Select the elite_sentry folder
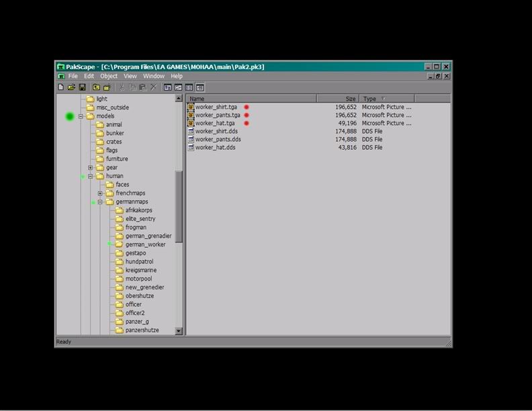 (140, 219)
